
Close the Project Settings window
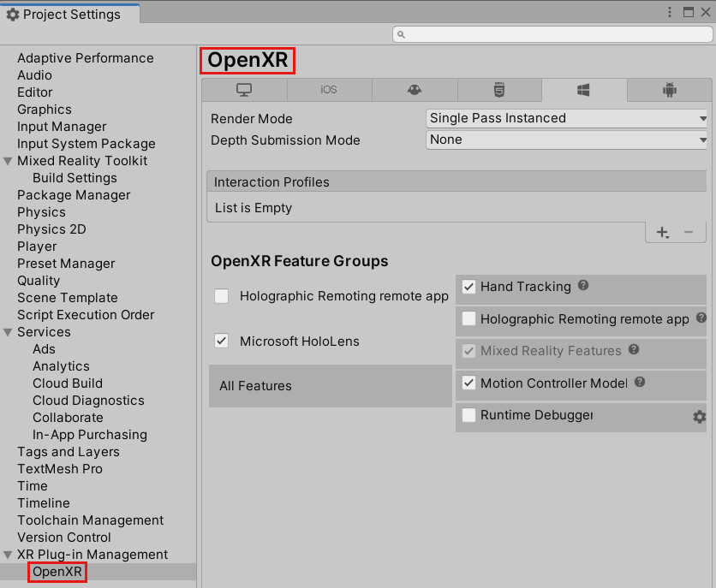point(706,12)
